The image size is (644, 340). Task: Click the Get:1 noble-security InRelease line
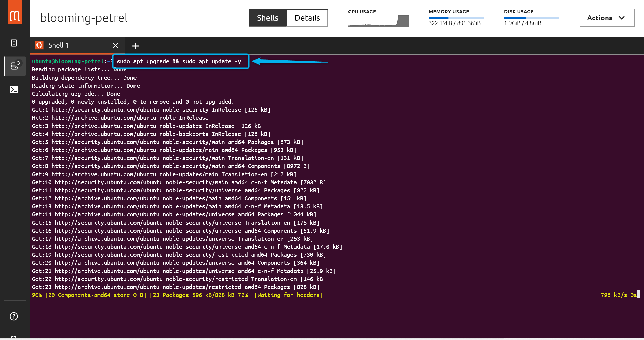coord(151,110)
